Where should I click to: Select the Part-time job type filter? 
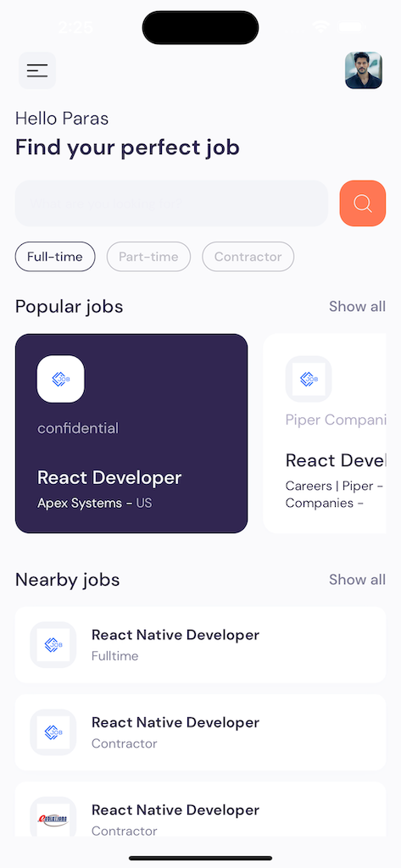coord(148,257)
